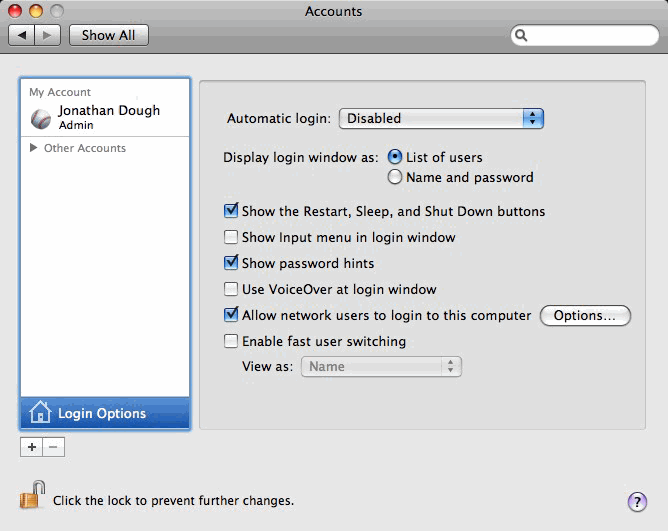Click the Jonathan Dough baseball avatar

[x=41, y=119]
